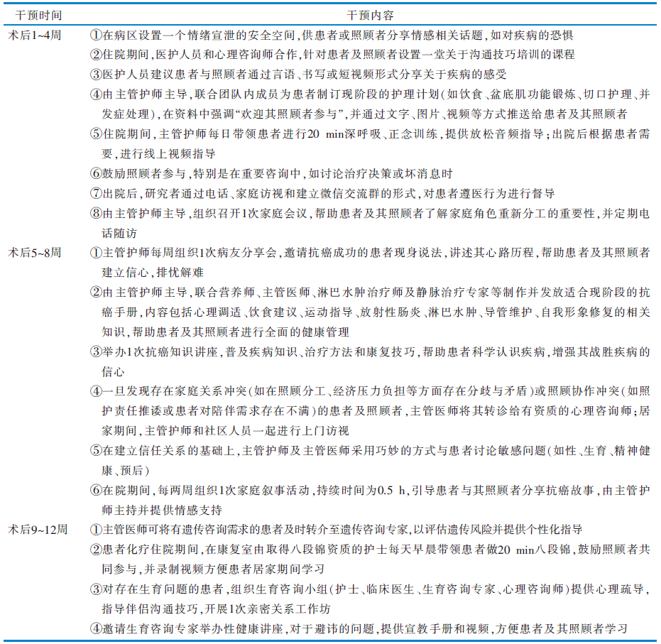Click circled ④ about 性健康讲座

(x=96, y=628)
